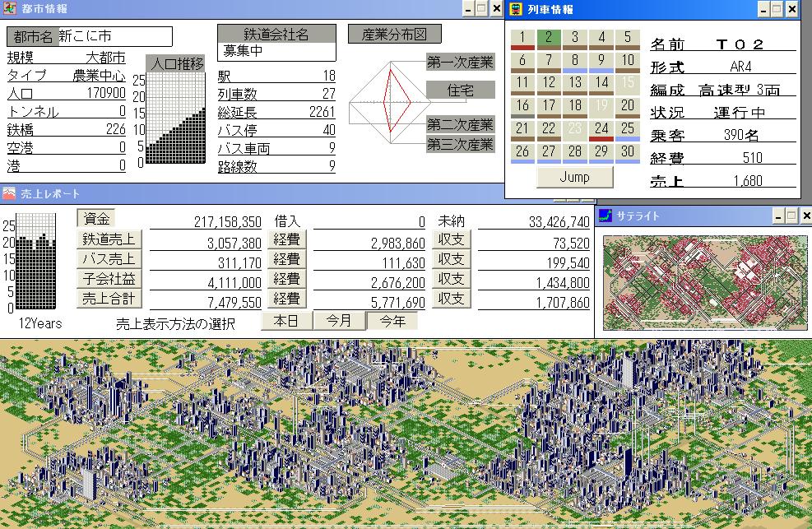Minimize the サテライト window
Viewport: 812px width, 529px height.
pyautogui.click(x=777, y=216)
